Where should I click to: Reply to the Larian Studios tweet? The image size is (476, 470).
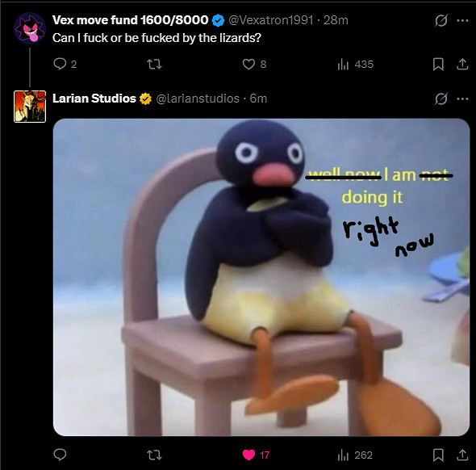[60, 455]
